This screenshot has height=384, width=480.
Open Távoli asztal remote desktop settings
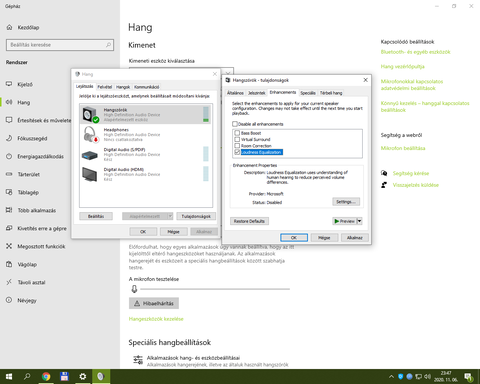31,282
